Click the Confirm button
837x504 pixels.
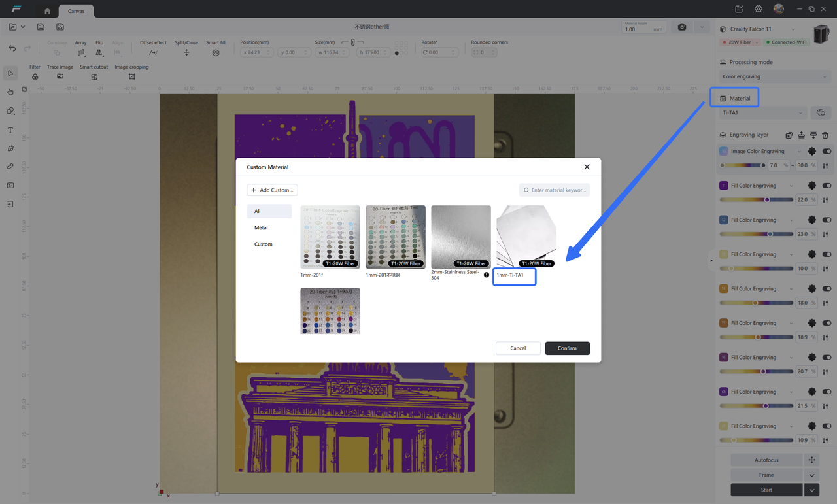click(567, 348)
